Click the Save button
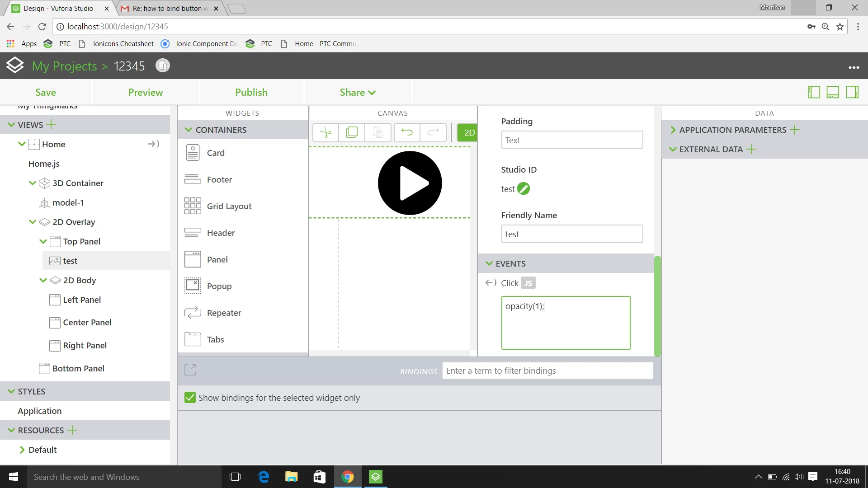Image resolution: width=868 pixels, height=488 pixels. point(46,92)
